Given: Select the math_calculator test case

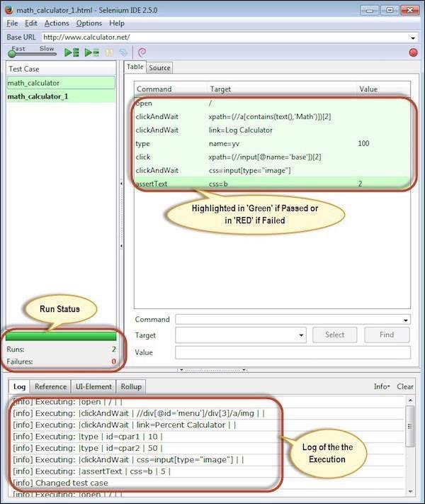Looking at the screenshot, I should [x=61, y=83].
